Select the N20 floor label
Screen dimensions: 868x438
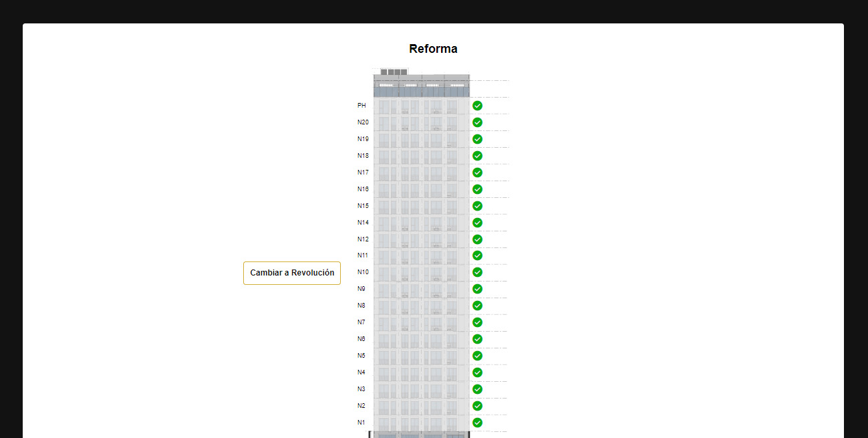pyautogui.click(x=363, y=122)
